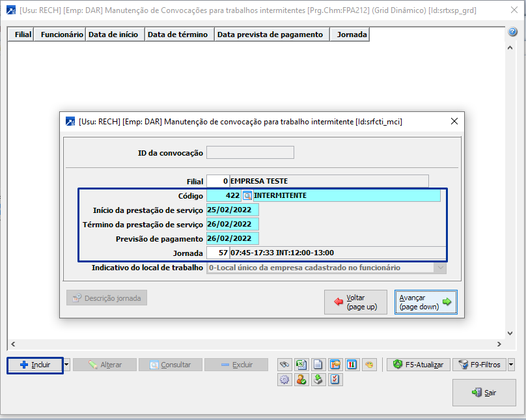526x420 pixels.
Task: Close the convocação dialog window
Action: tap(454, 121)
